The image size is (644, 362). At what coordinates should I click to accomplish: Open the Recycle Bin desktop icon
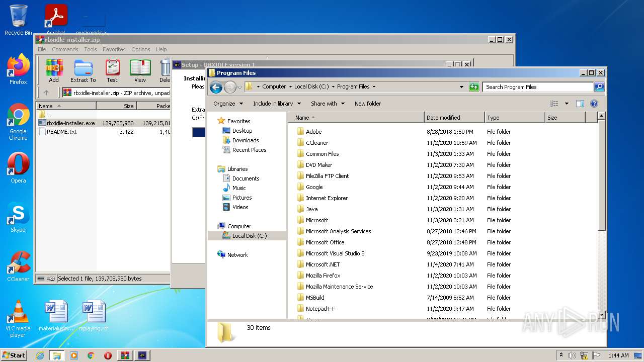[18, 20]
